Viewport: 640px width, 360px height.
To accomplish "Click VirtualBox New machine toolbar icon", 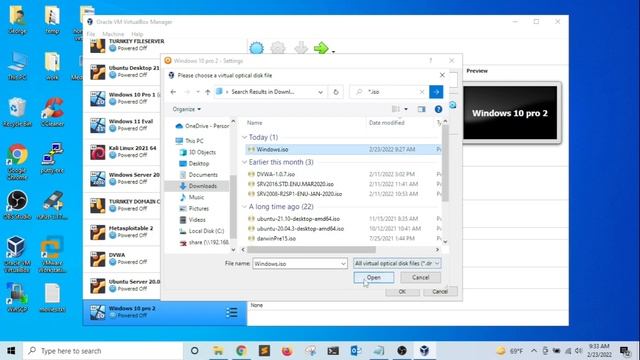I will tap(256, 48).
